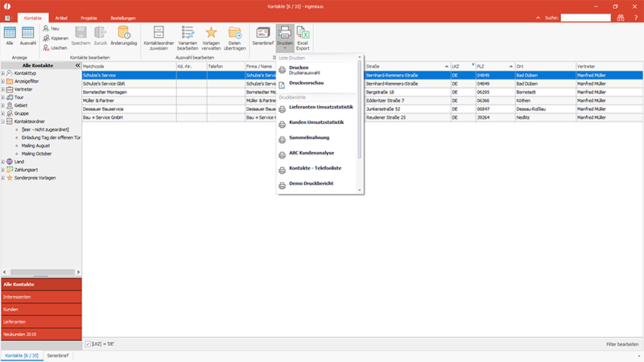Expand the Vertreter tree node

click(3, 89)
